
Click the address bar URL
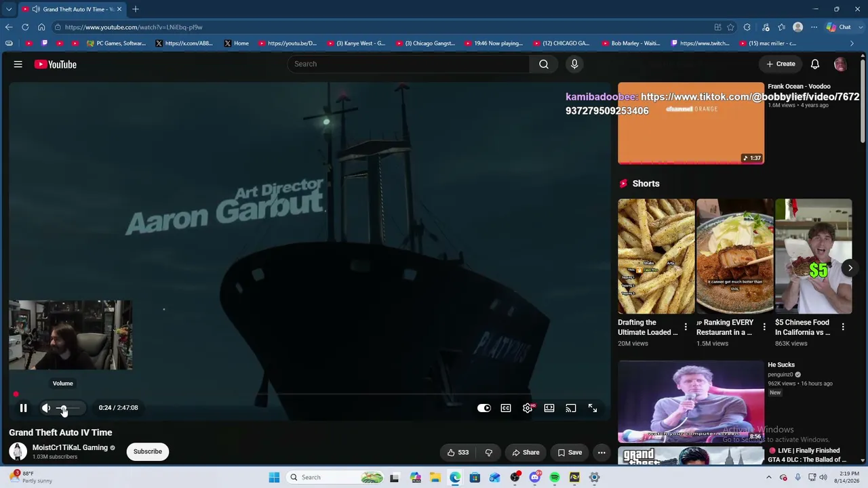pyautogui.click(x=134, y=27)
